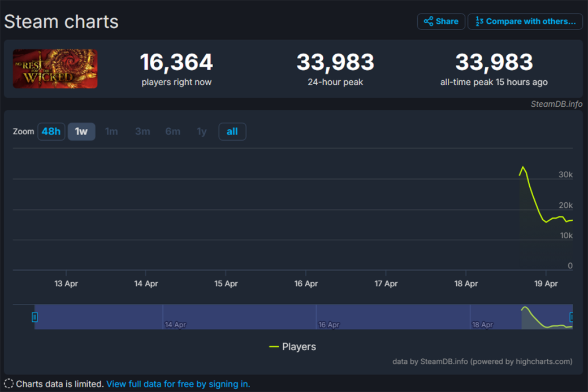Click the 13 Apr axis label

66,284
